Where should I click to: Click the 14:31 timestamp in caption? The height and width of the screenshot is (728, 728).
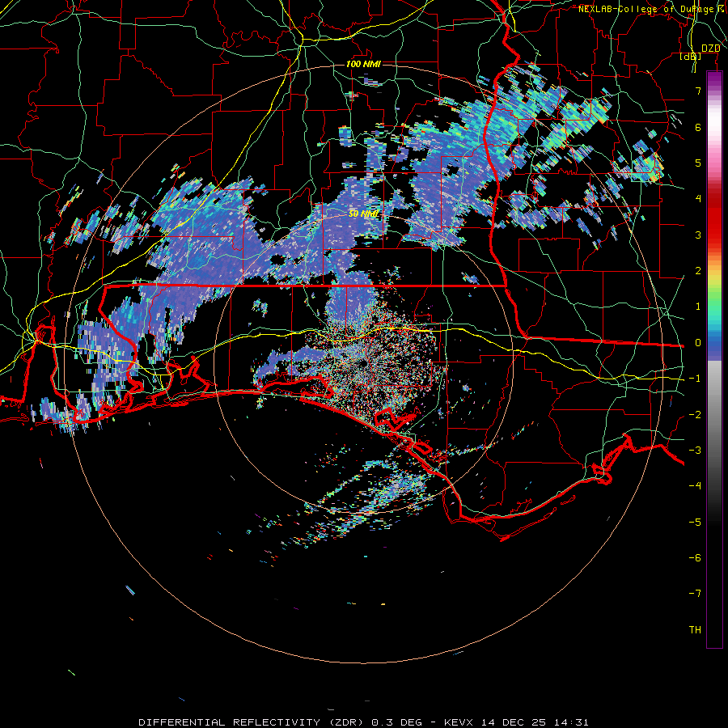pyautogui.click(x=570, y=722)
